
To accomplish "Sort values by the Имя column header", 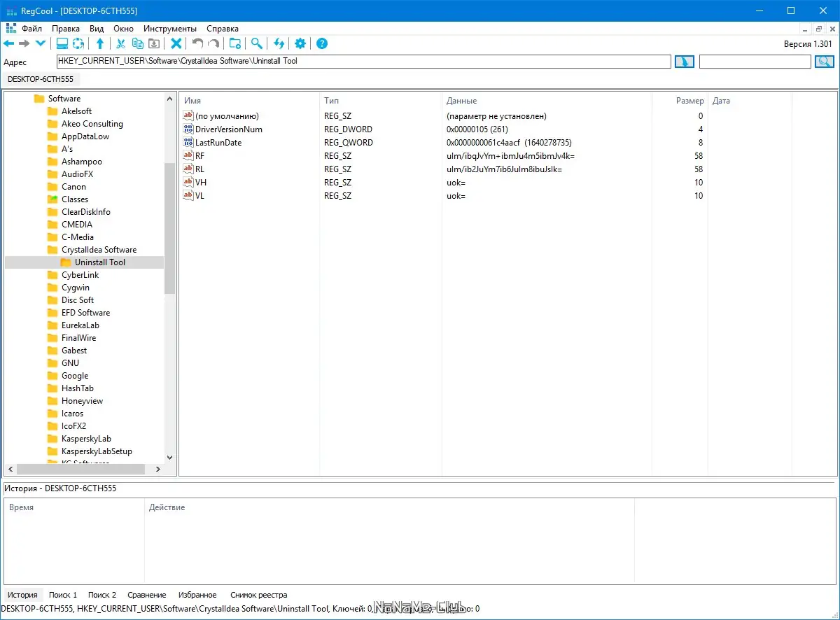I will (249, 101).
